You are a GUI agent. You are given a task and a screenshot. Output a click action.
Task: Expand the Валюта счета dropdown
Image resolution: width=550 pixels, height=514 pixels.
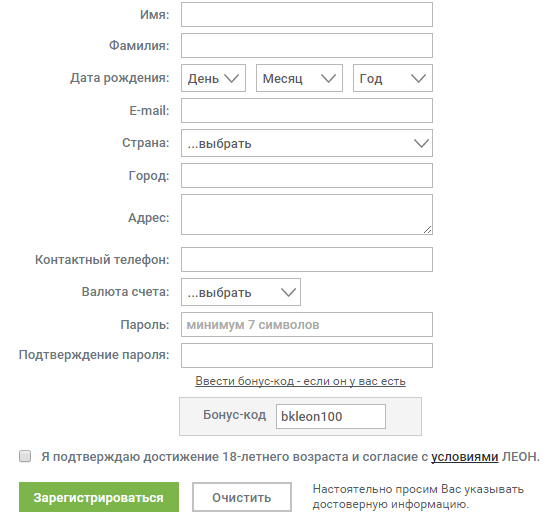(x=241, y=292)
